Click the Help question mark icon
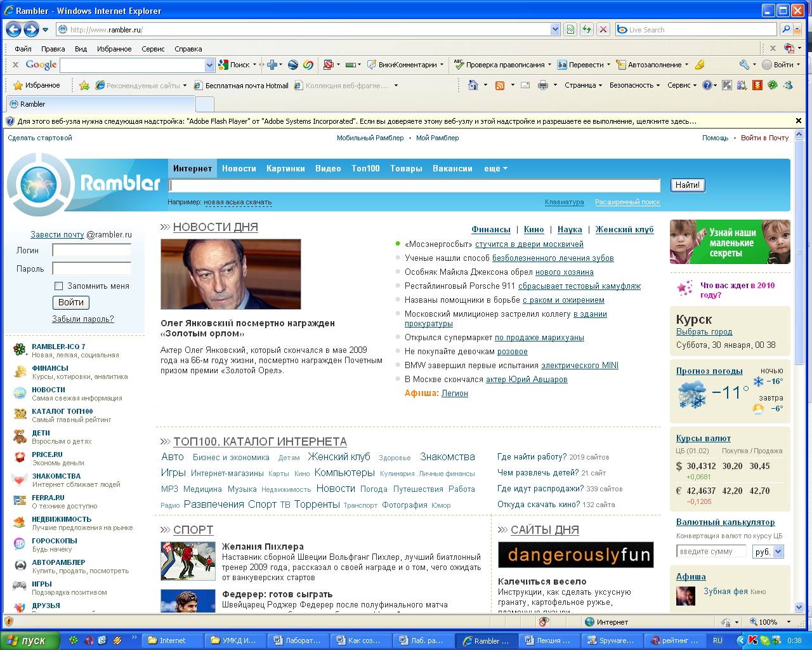The height and width of the screenshot is (650, 812). tap(707, 85)
